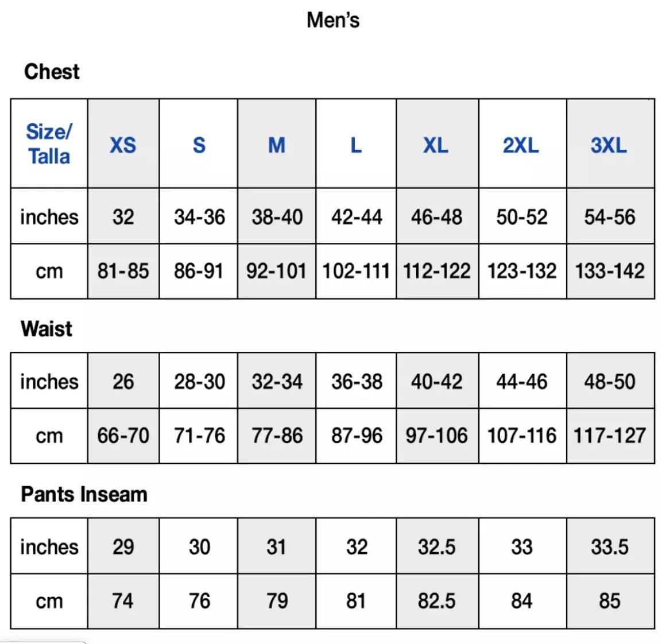Select waist cm cell 97-106
This screenshot has height=644, width=666.
click(x=437, y=436)
